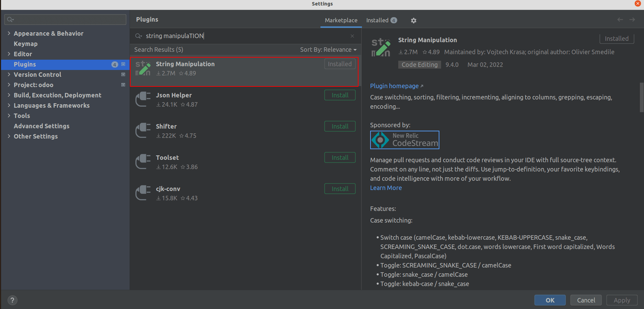This screenshot has height=309, width=644.
Task: Click the Toolset plugin icon
Action: (143, 162)
